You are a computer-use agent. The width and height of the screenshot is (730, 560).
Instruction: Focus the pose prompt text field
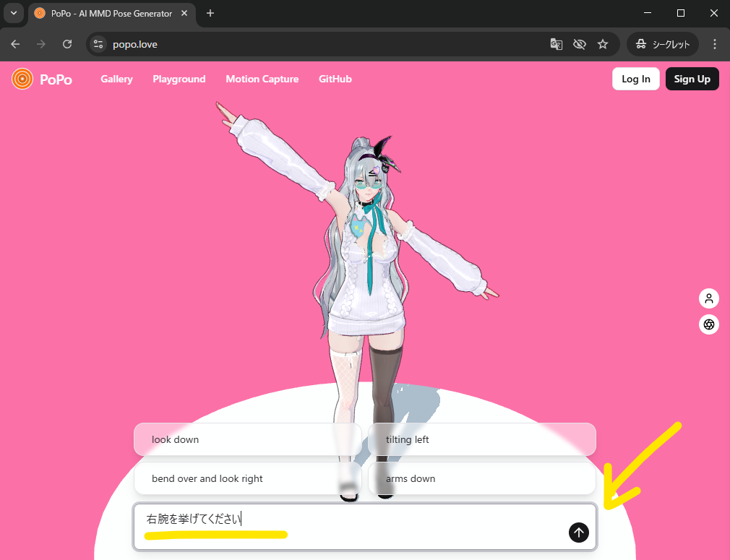(347, 525)
